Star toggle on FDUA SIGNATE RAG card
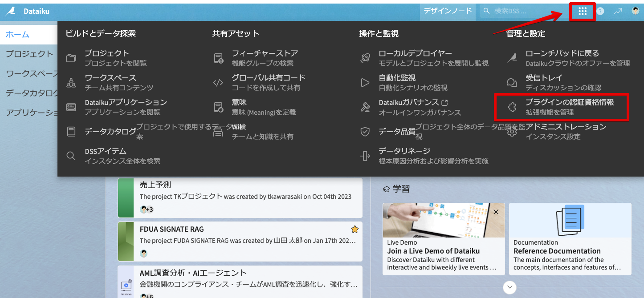 pyautogui.click(x=355, y=229)
